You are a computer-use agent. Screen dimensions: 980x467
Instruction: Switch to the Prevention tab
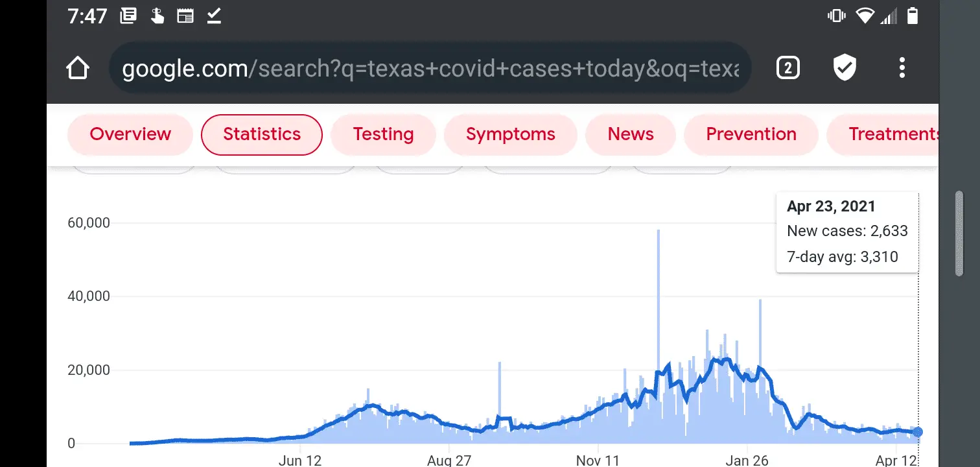click(751, 134)
